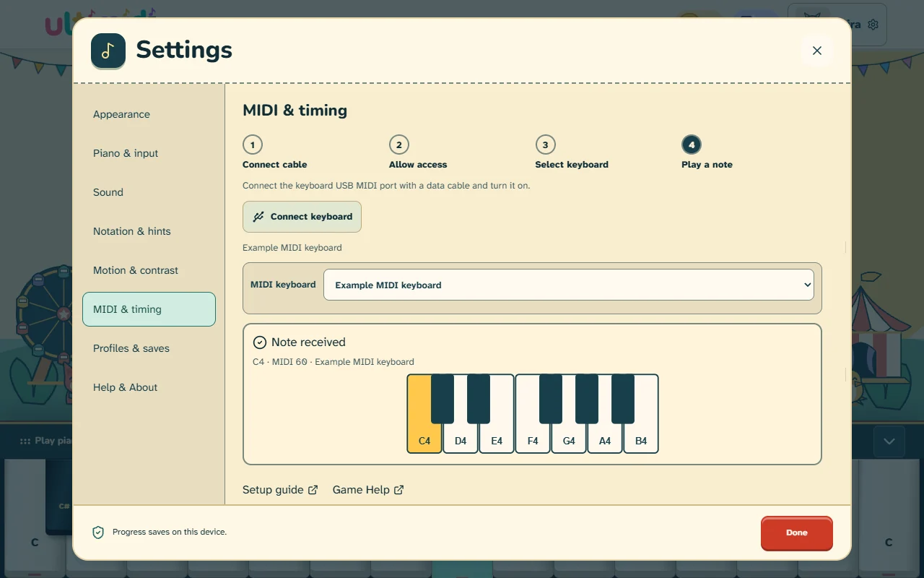Image resolution: width=924 pixels, height=578 pixels.
Task: Open the Notation & hints section
Action: pos(149,231)
